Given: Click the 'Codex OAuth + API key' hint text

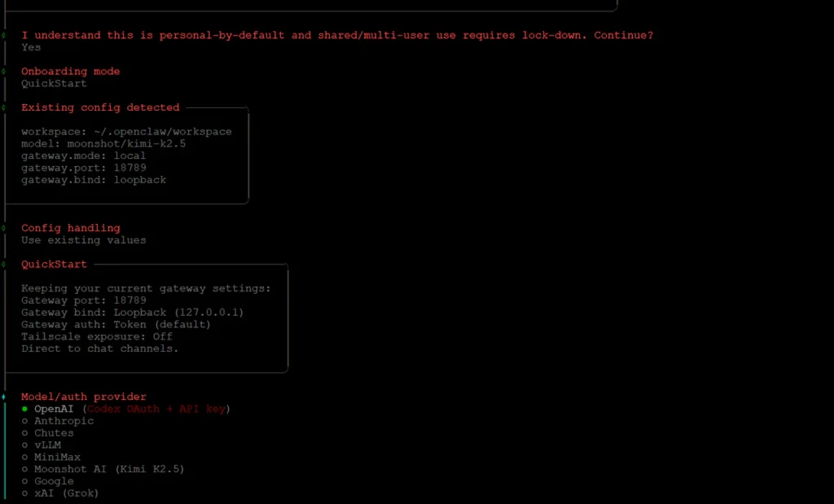Looking at the screenshot, I should (156, 409).
